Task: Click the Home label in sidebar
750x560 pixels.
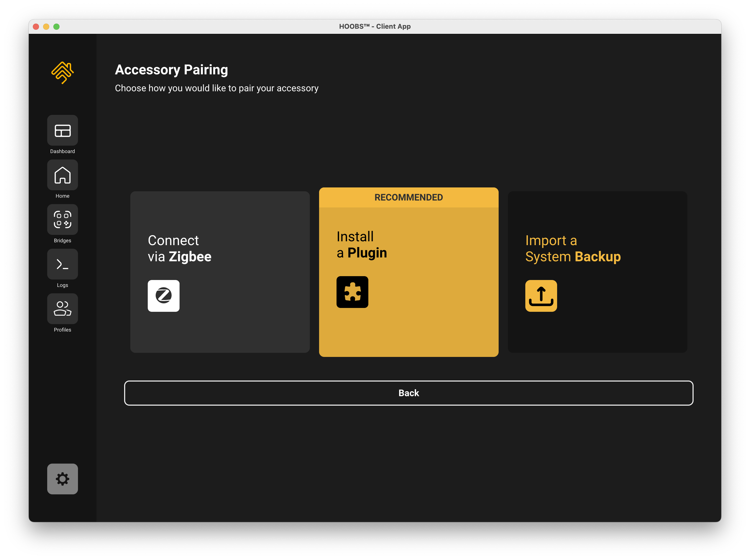Action: coord(62,196)
